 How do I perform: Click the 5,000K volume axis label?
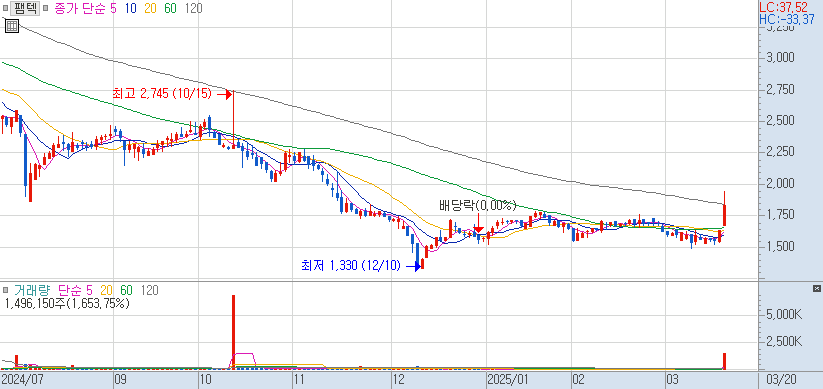[785, 315]
